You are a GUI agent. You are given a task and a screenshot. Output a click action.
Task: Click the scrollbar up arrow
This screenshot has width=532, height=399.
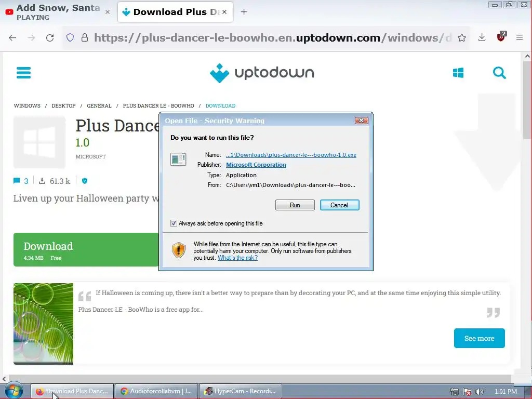[527, 56]
